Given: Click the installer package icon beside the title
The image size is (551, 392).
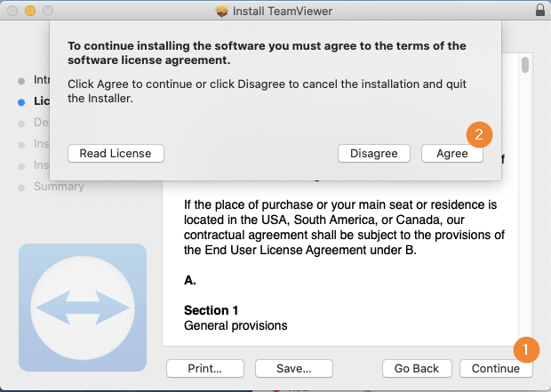Looking at the screenshot, I should pyautogui.click(x=222, y=11).
